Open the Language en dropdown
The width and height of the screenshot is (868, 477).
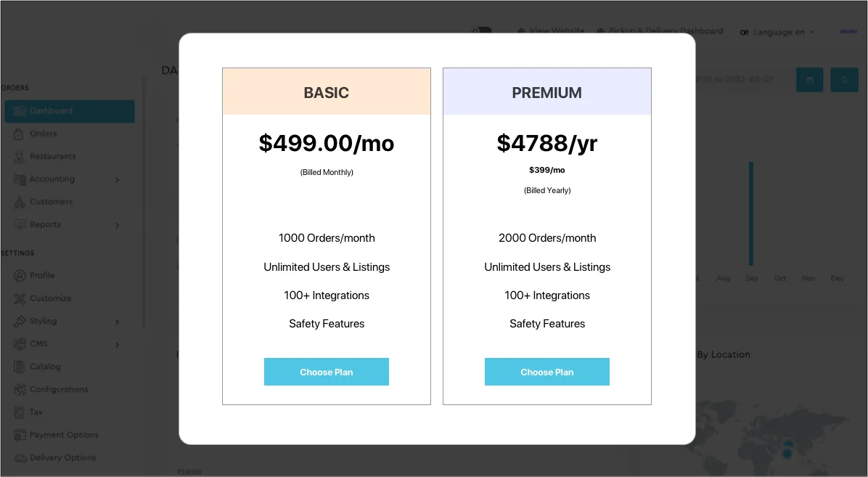tap(777, 32)
